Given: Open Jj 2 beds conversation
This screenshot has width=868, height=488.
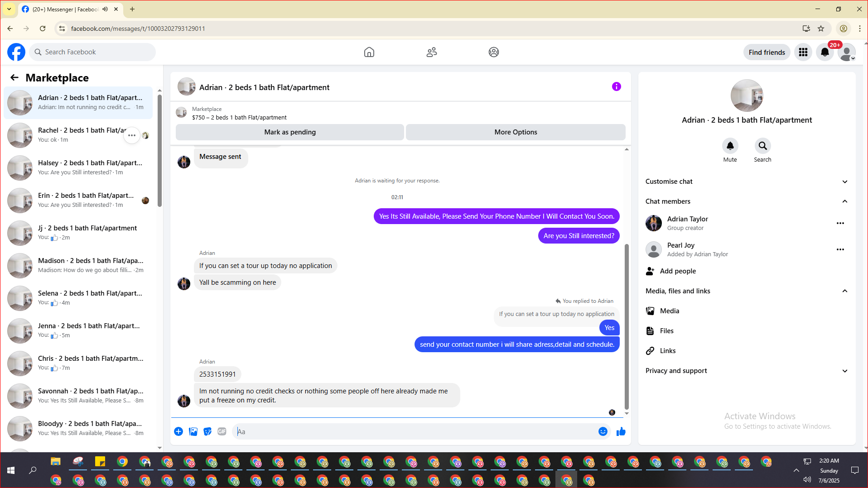Looking at the screenshot, I should pos(78,233).
